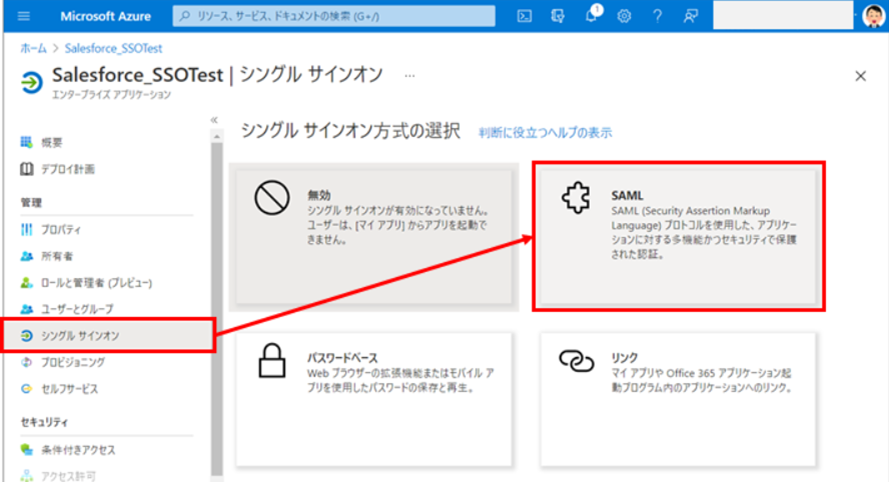Viewport: 889px width, 482px height.
Task: Open portal settings gear icon
Action: tap(624, 16)
